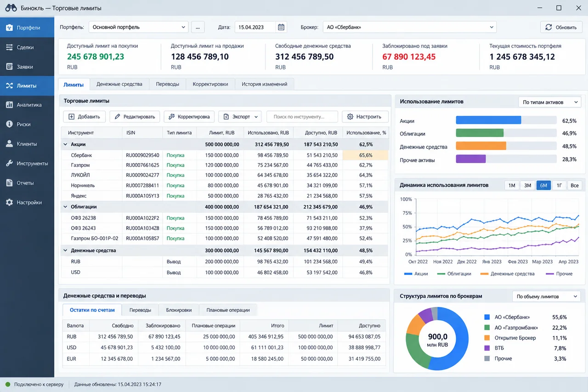Collapse the Акции group row
Viewport: 588px width, 392px height.
tap(65, 144)
